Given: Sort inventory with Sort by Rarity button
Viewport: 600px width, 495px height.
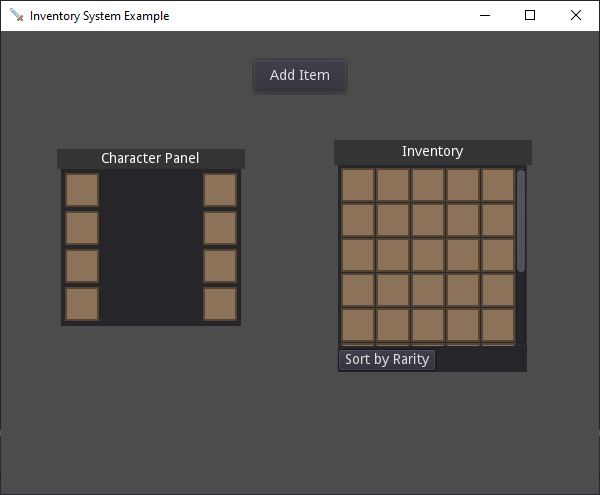Looking at the screenshot, I should point(387,360).
